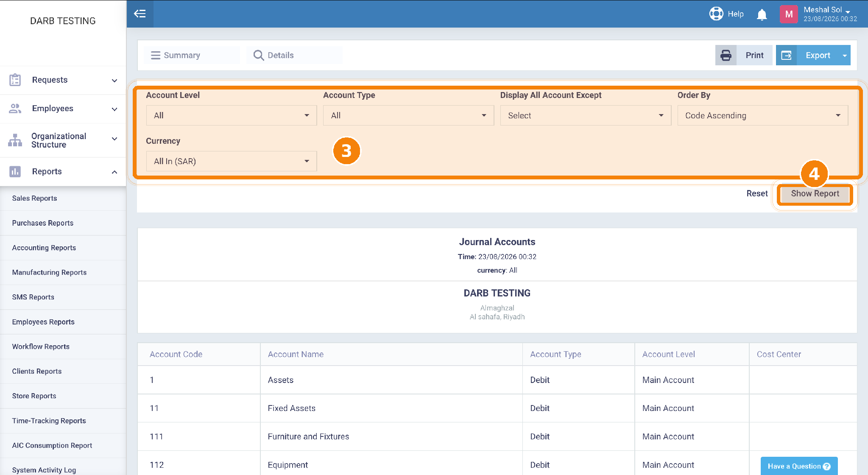Click Furniture and Fixtures row name
Viewport: 868px width, 475px height.
tap(308, 436)
